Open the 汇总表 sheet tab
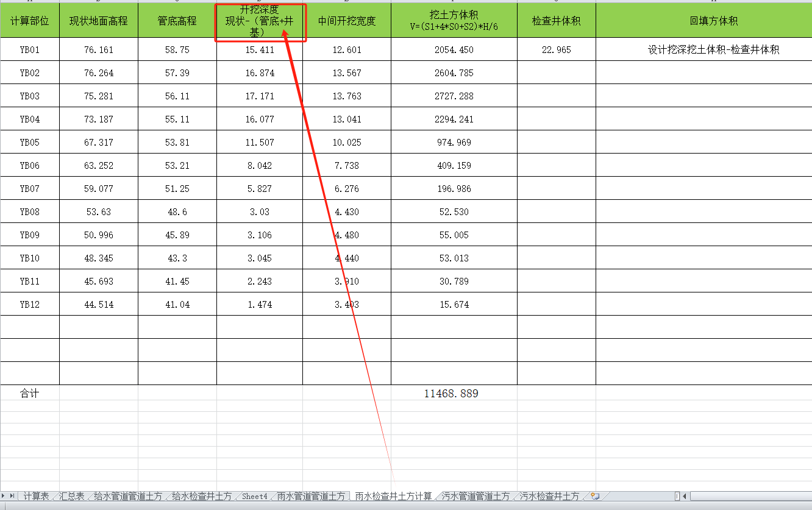Image resolution: width=812 pixels, height=510 pixels. click(x=72, y=496)
